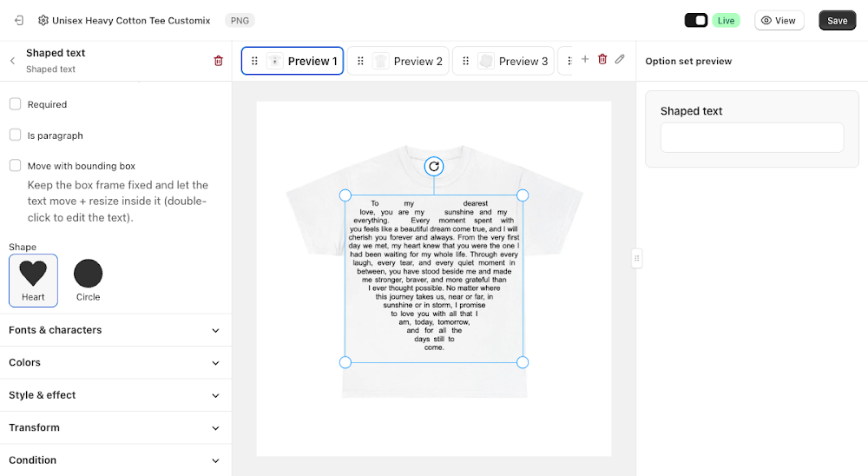Switch to the Preview 3 tab

[503, 61]
